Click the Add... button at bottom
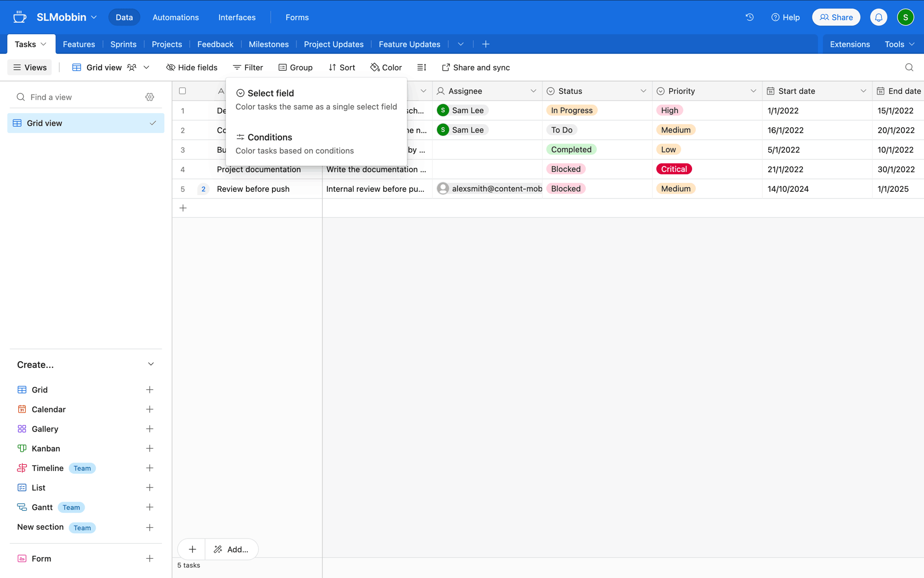The height and width of the screenshot is (578, 924). click(231, 550)
